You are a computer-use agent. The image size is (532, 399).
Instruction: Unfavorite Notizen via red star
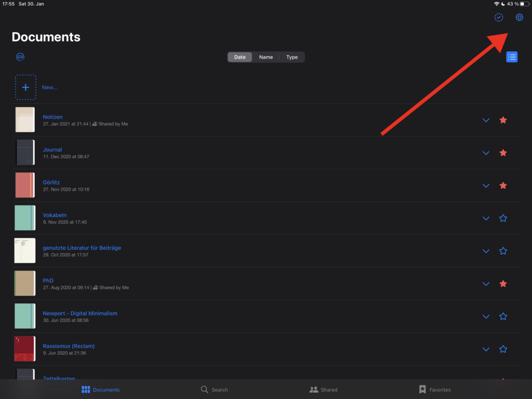[x=503, y=120]
